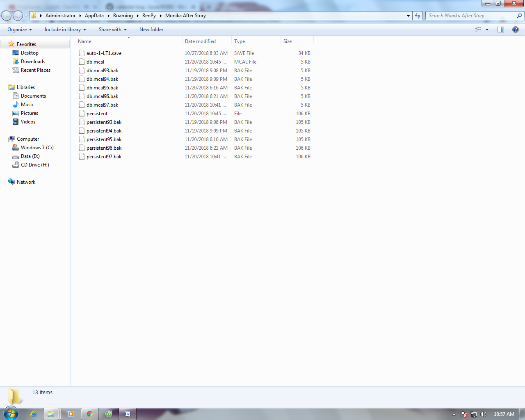
Task: Click the New folder button
Action: [151, 30]
